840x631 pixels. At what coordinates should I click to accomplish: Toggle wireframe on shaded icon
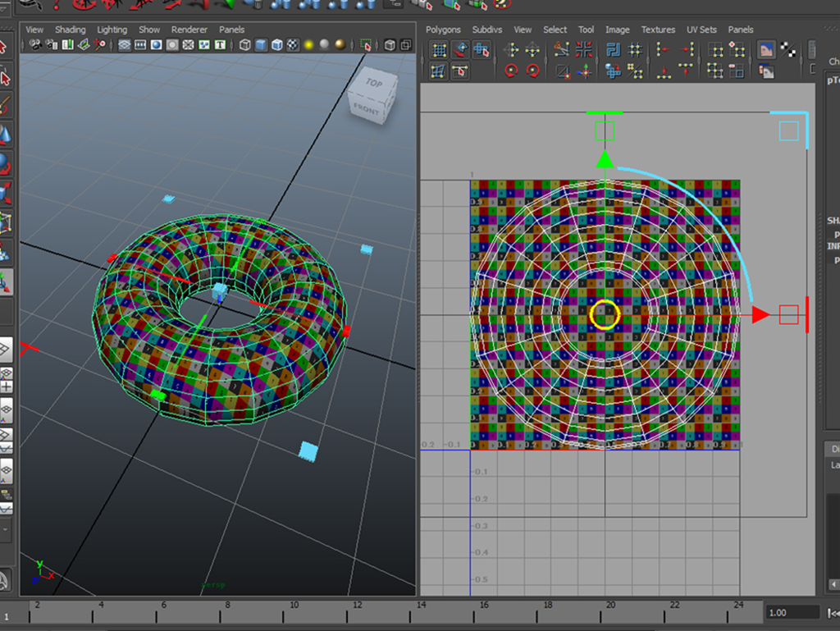(277, 45)
